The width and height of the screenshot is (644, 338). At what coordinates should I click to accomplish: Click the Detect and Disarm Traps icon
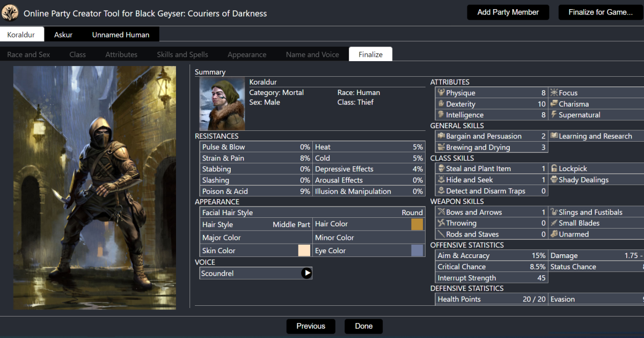[x=441, y=190]
